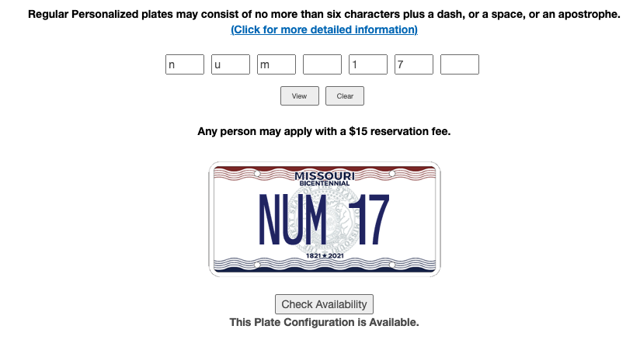Click the Regular Personalized plates rule text
The height and width of the screenshot is (364, 633).
(324, 14)
